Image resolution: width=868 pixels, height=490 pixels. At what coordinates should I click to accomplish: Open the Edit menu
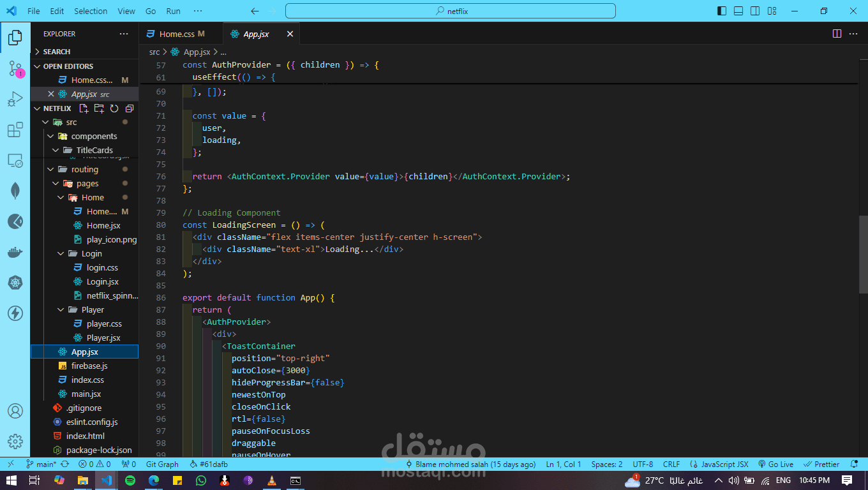(x=57, y=11)
